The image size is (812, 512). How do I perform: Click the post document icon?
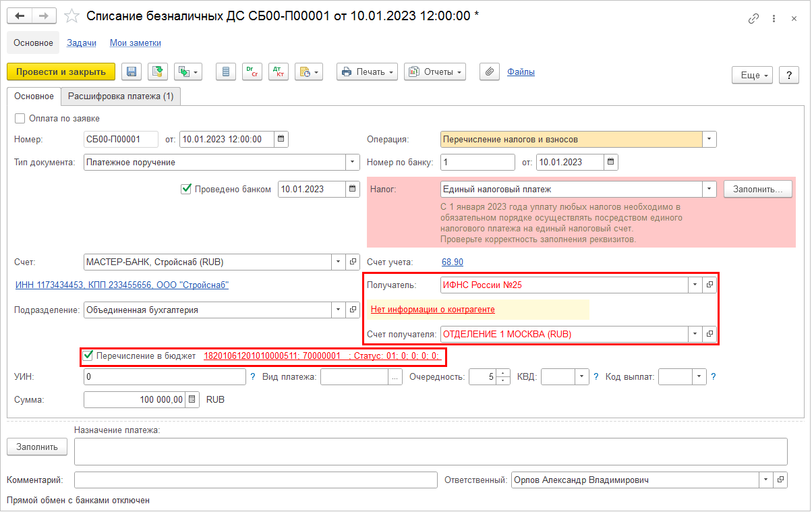coord(158,72)
